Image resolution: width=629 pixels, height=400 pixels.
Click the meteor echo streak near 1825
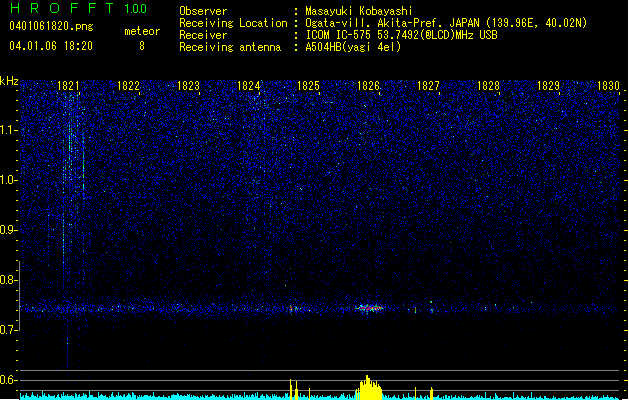click(294, 309)
